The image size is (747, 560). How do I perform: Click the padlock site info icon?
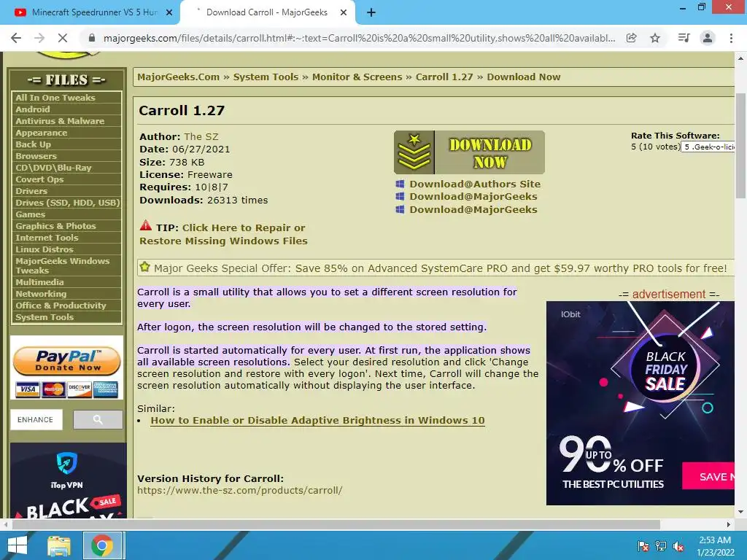click(x=92, y=38)
